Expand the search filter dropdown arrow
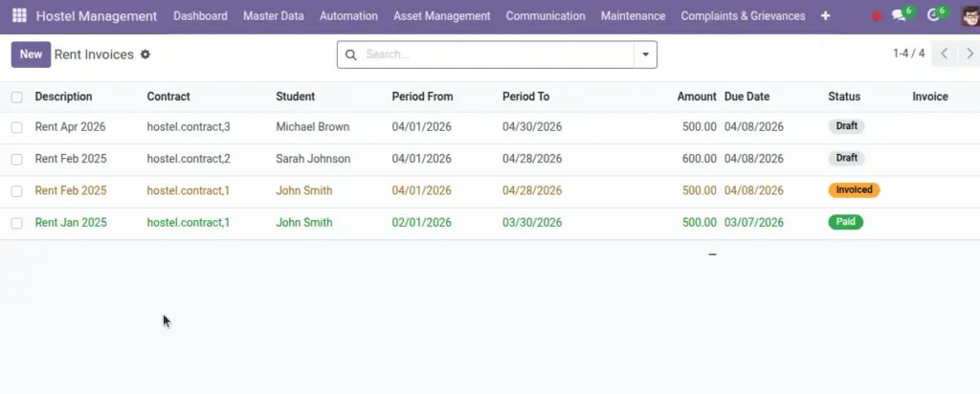980x394 pixels. tap(646, 55)
